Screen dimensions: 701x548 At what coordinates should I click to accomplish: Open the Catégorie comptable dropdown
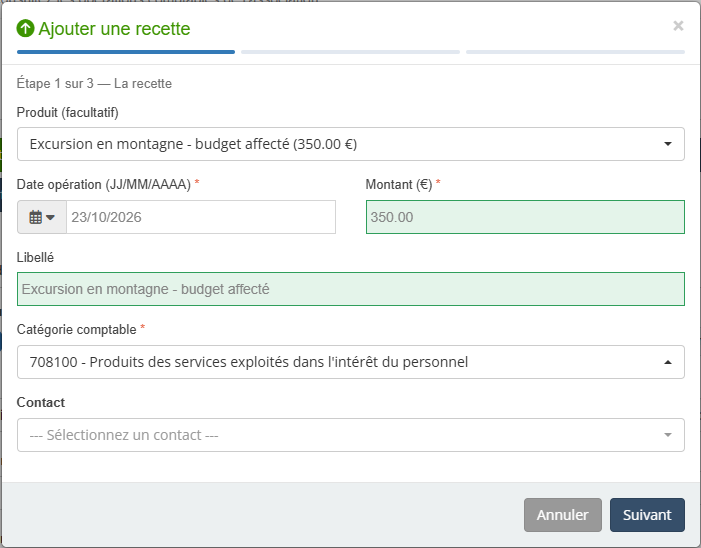350,362
